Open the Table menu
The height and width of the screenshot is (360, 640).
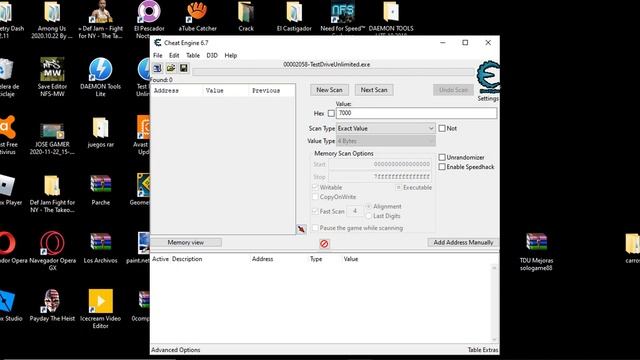pos(193,56)
